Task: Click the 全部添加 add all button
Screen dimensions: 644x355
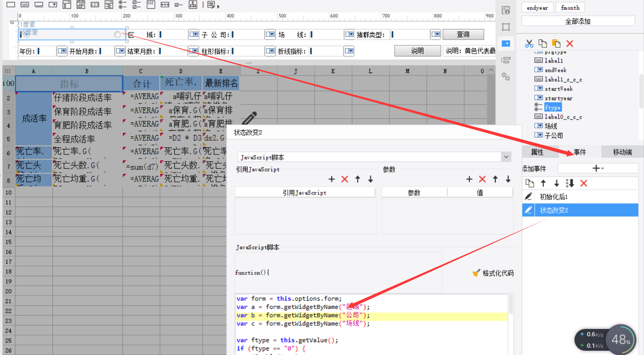Action: (578, 21)
